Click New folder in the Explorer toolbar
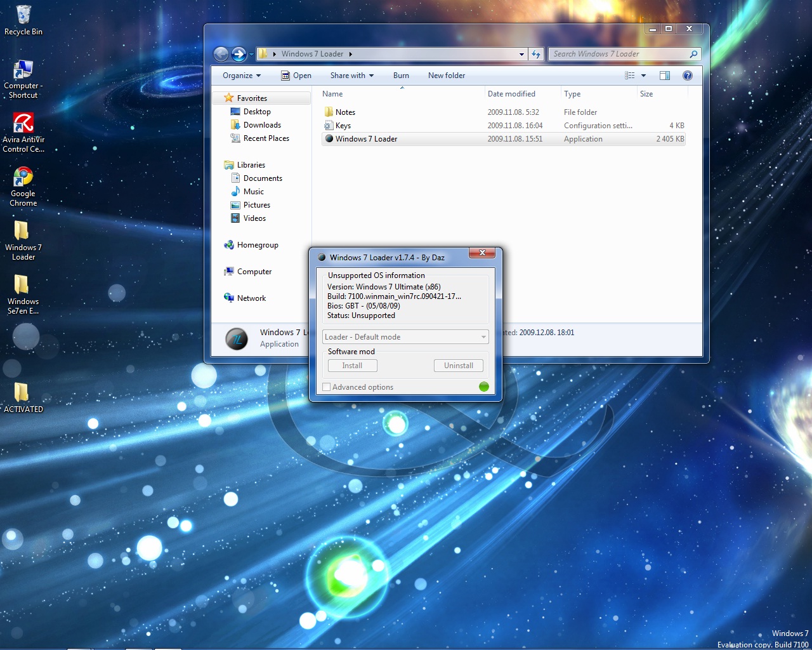The width and height of the screenshot is (812, 650). click(x=447, y=76)
